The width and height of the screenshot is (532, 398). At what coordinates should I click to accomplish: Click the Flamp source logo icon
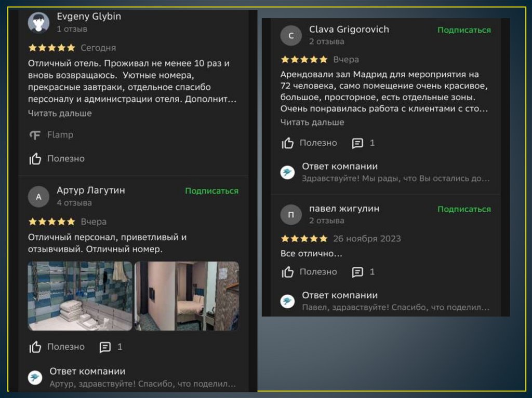point(35,135)
